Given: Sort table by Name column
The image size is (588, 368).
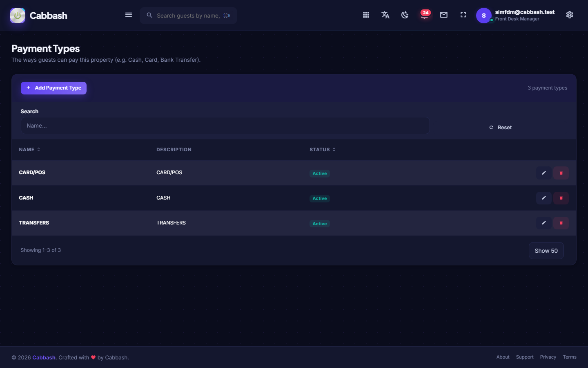Looking at the screenshot, I should [x=29, y=150].
